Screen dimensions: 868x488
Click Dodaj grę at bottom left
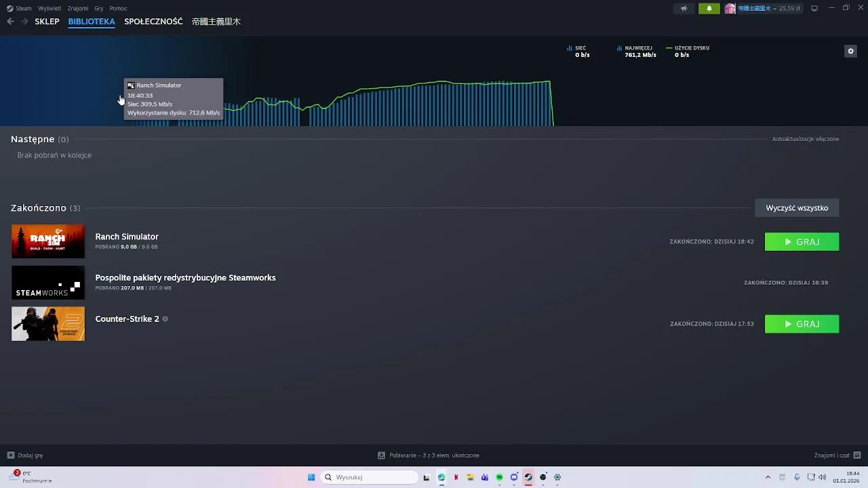click(24, 455)
